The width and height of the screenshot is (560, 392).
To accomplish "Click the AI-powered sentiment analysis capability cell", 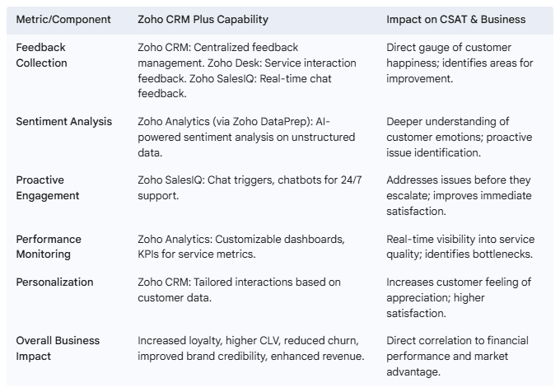I will point(246,137).
